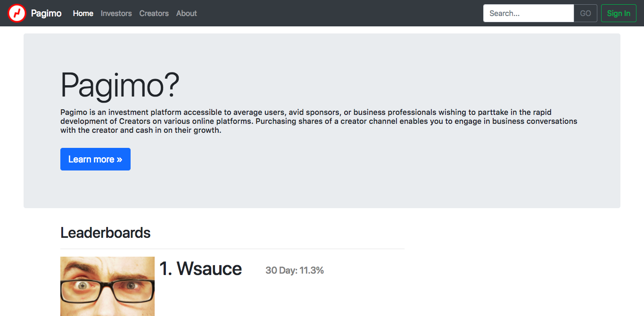Click the green Sign In button
644x316 pixels.
pos(619,13)
